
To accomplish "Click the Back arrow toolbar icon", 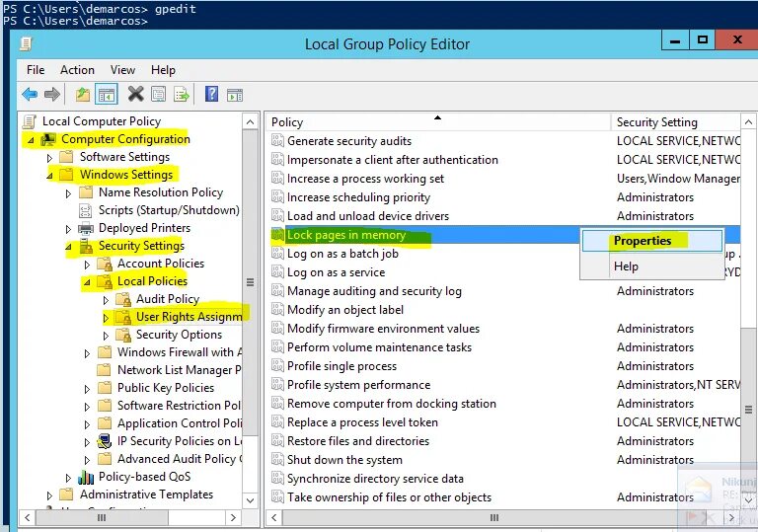I will [30, 94].
